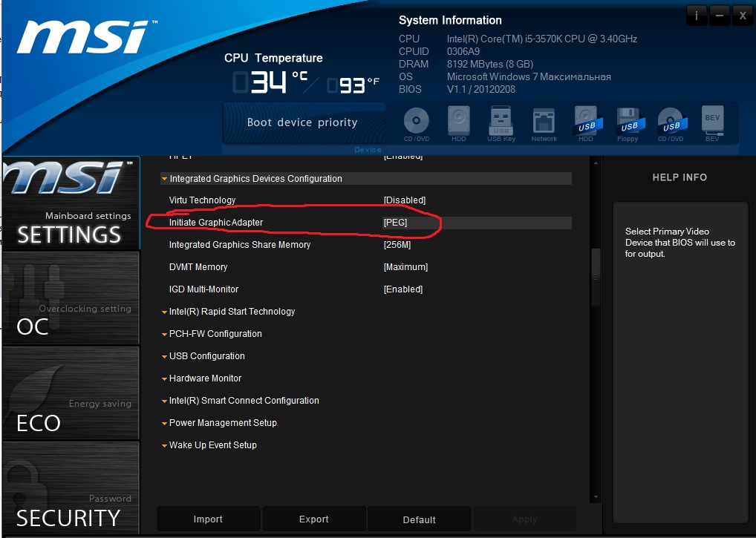756x538 pixels.
Task: Select the Initiate Graphic Adapter label
Action: click(216, 223)
